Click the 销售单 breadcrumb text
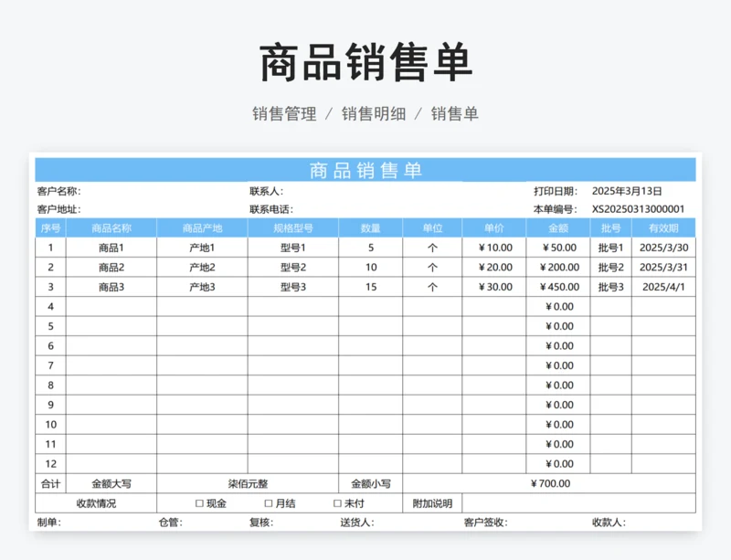The width and height of the screenshot is (731, 560). click(454, 114)
